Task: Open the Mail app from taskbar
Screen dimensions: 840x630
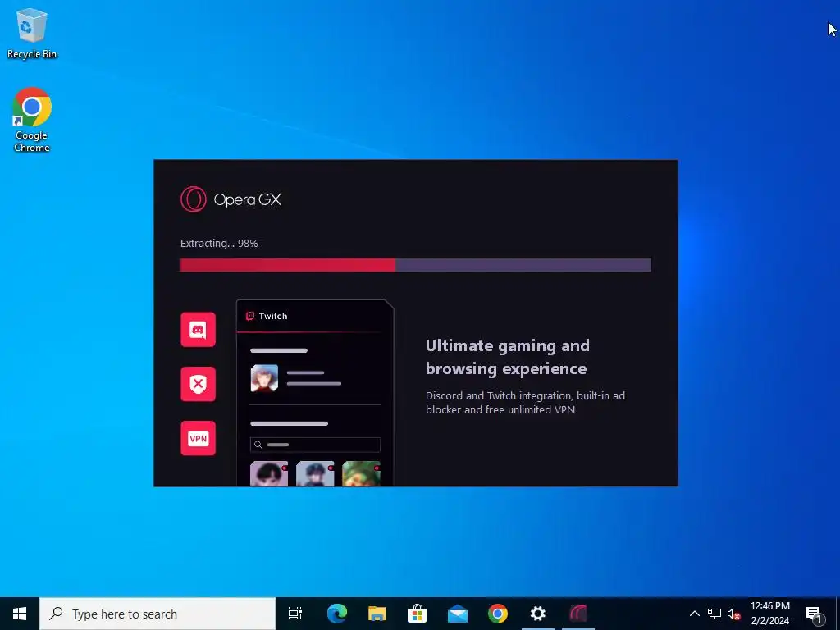Action: pyautogui.click(x=458, y=614)
